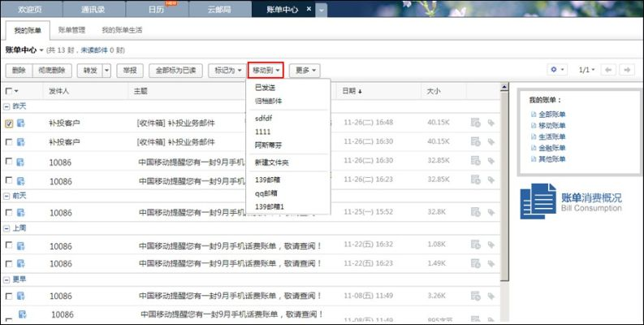
Task: Collapse the 上周 group
Action: tap(6, 228)
